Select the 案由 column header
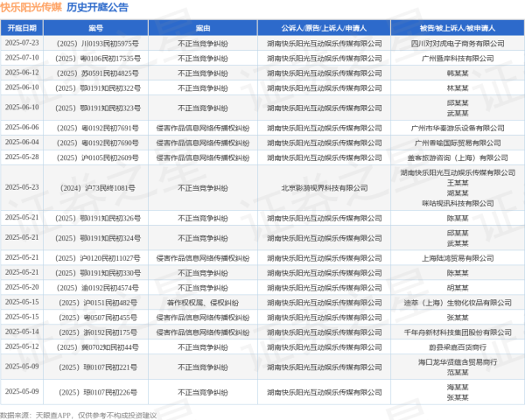This screenshot has height=420, width=525. (x=203, y=28)
